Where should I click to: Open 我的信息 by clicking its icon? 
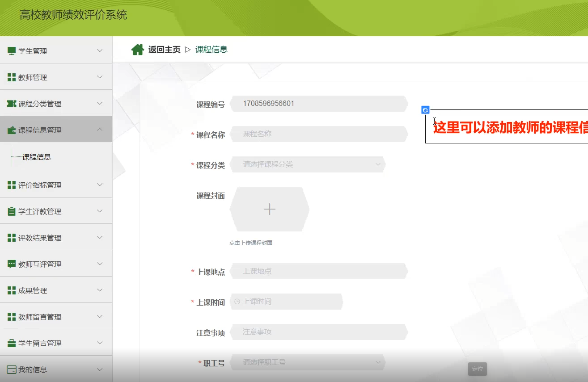point(11,369)
